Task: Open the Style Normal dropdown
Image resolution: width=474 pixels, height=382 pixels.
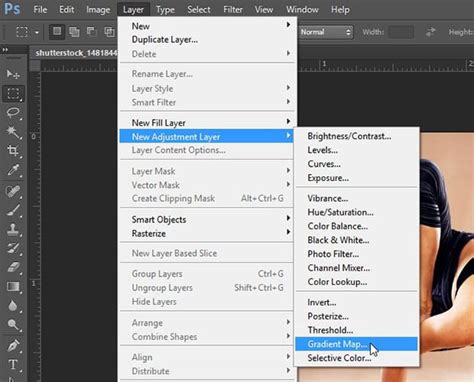Action: pos(325,32)
